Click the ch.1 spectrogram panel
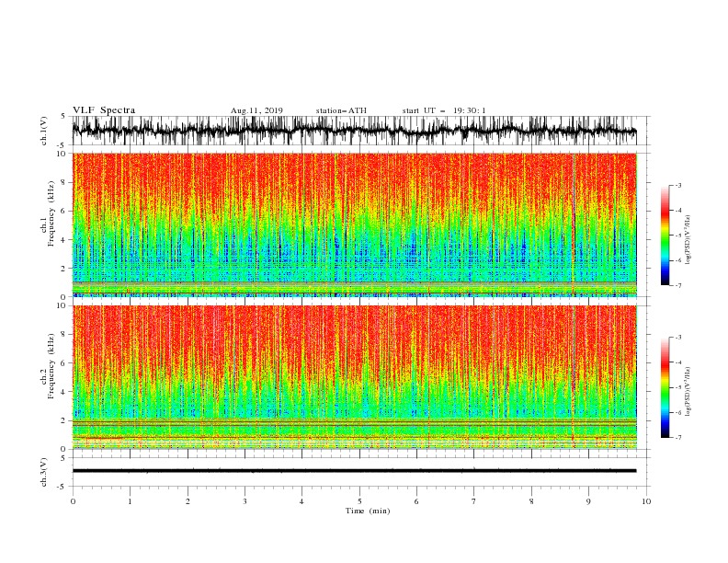Screen dimensions: 728x563 tap(354, 224)
